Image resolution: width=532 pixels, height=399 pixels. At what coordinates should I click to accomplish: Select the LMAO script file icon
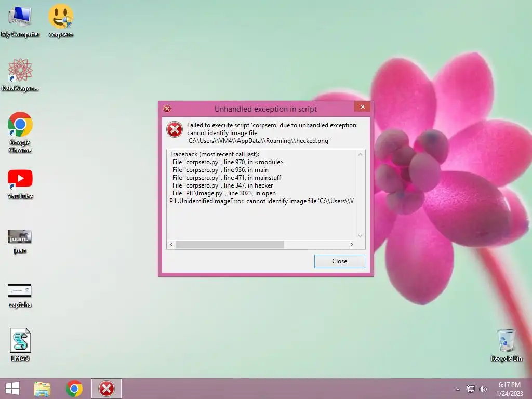tap(20, 345)
